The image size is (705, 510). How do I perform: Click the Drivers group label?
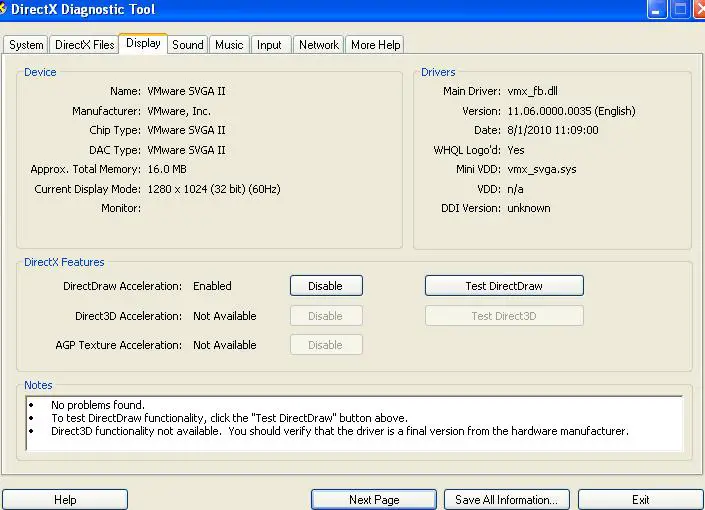(x=438, y=72)
